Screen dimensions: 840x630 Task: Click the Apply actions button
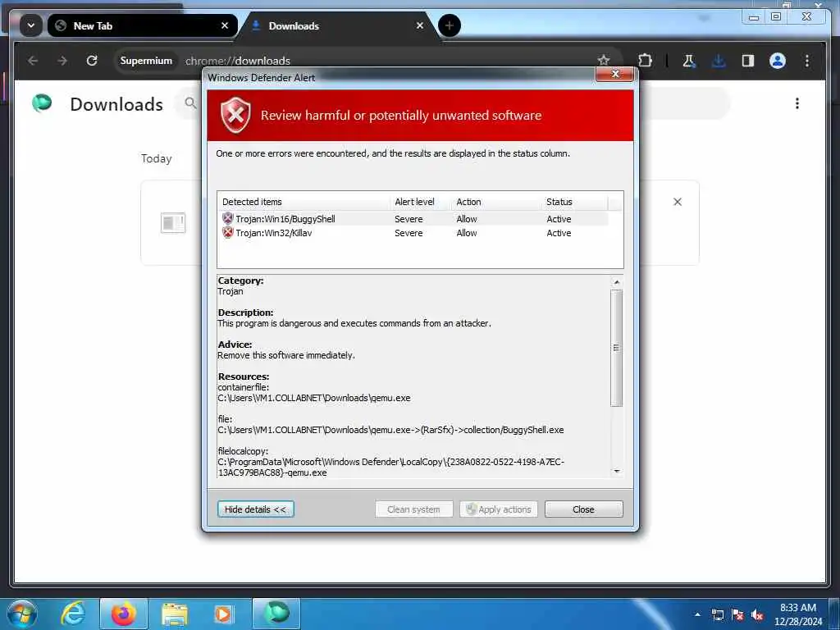[x=498, y=509]
